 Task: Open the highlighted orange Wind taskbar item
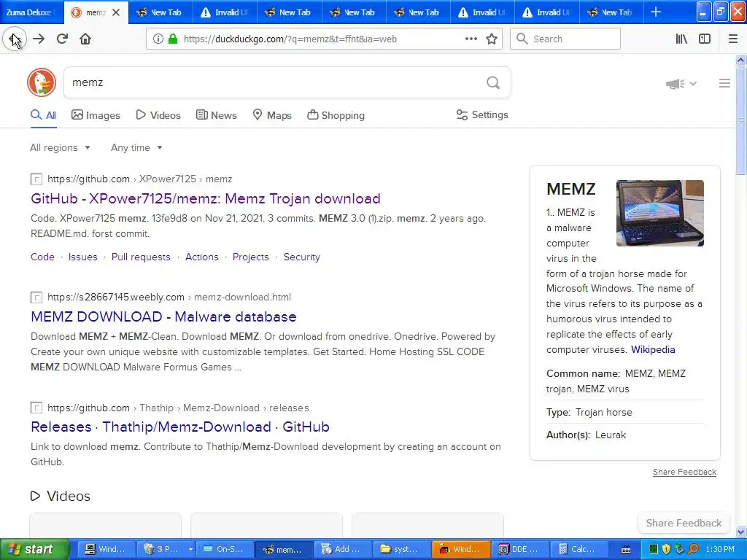pos(461,550)
